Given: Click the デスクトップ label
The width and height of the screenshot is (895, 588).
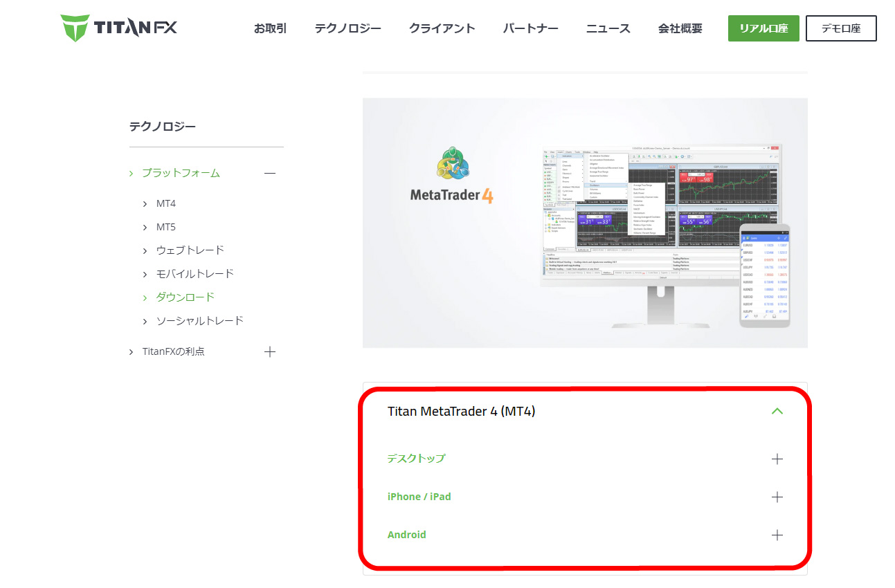Looking at the screenshot, I should (417, 458).
